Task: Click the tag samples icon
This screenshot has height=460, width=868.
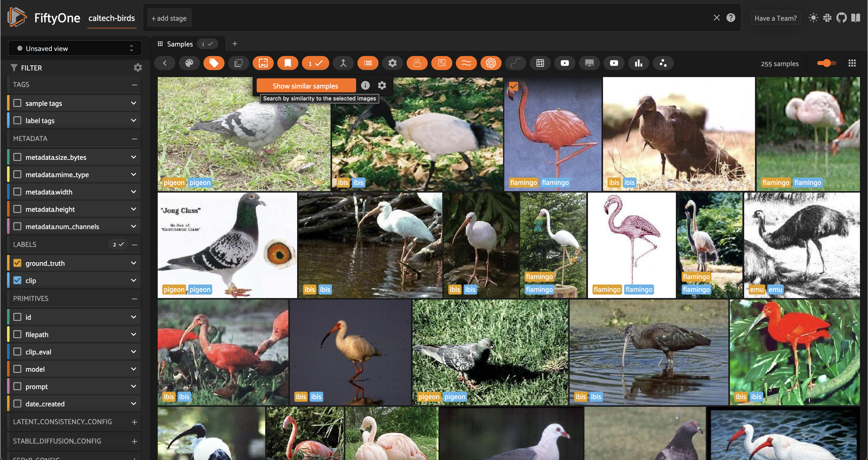Action: 214,63
